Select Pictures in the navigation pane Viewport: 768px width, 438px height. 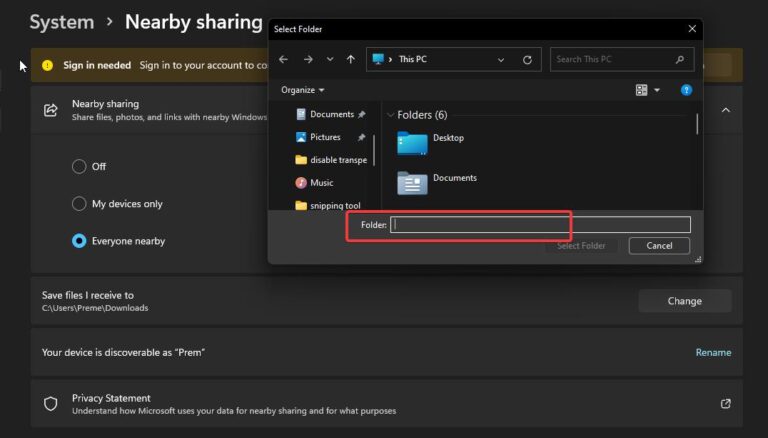(x=325, y=137)
